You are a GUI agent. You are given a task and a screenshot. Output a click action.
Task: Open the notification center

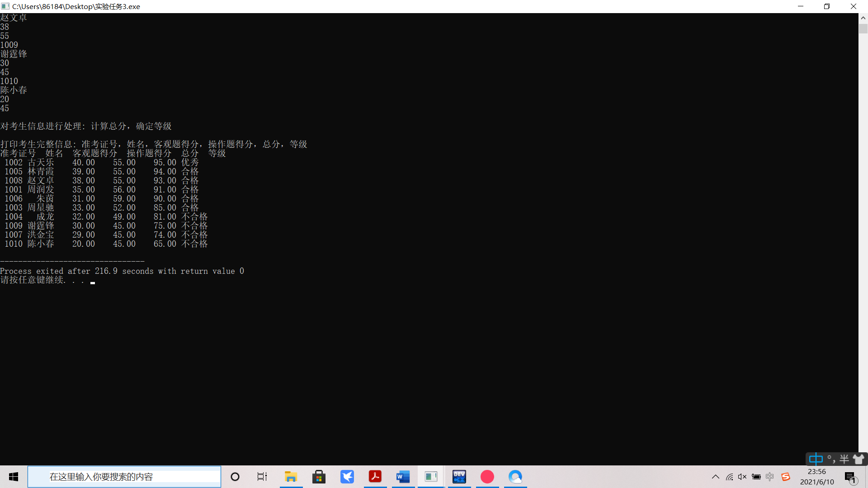tap(850, 477)
